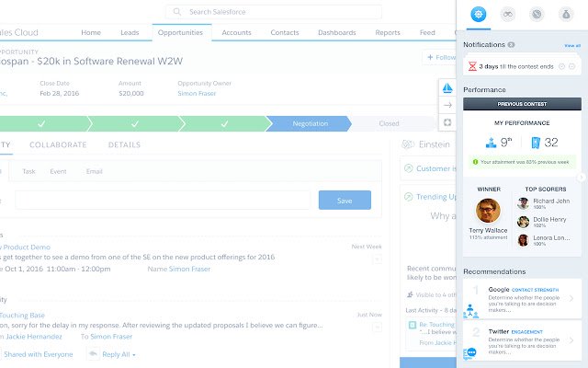Viewport: 588px width, 368px height.
Task: Click the Follow button
Action: 441,57
